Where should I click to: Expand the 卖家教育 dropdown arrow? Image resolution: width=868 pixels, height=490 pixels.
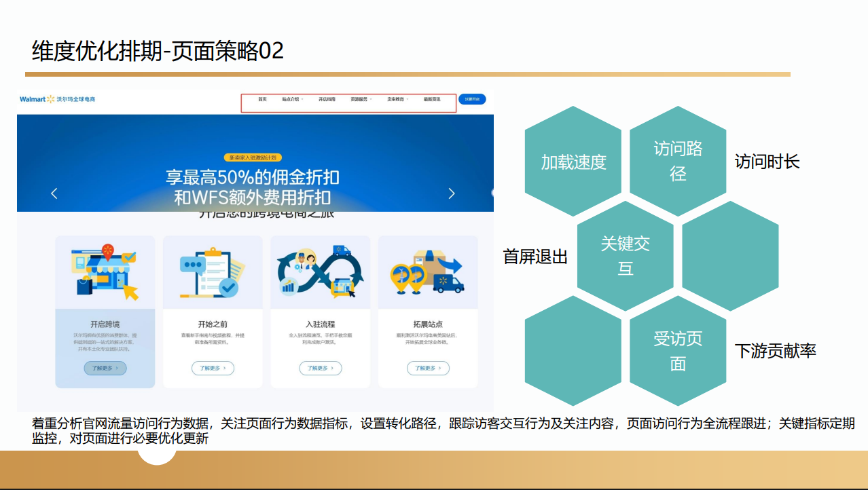[408, 99]
